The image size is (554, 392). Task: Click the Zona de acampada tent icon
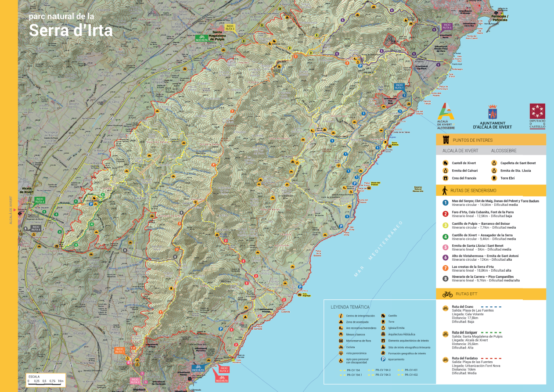[341, 322]
